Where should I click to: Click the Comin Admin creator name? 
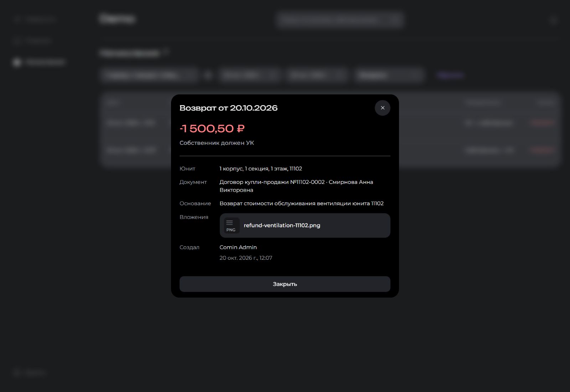238,247
